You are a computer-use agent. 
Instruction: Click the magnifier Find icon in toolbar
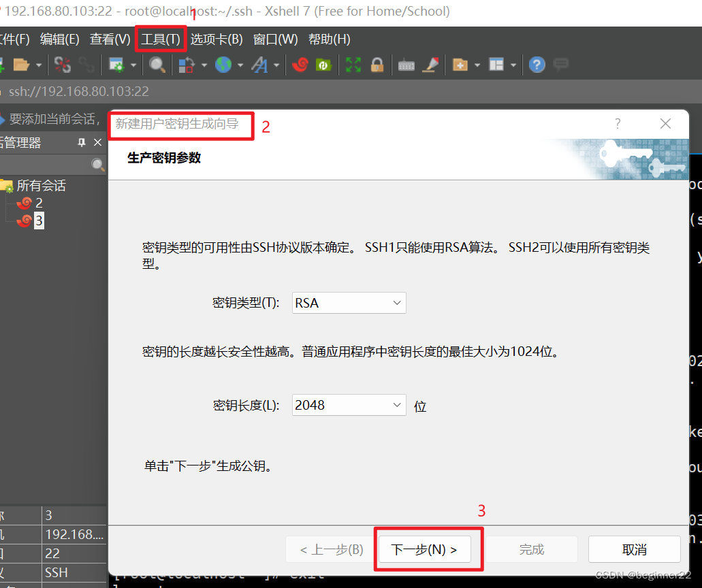click(157, 65)
